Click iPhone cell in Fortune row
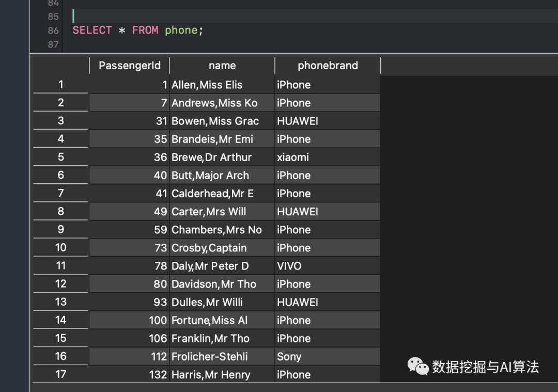The height and width of the screenshot is (392, 558). click(x=328, y=321)
